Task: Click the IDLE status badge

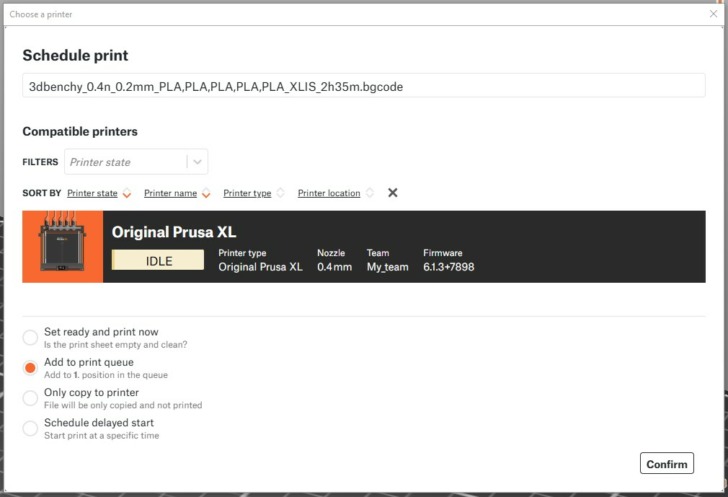Action: [x=158, y=260]
